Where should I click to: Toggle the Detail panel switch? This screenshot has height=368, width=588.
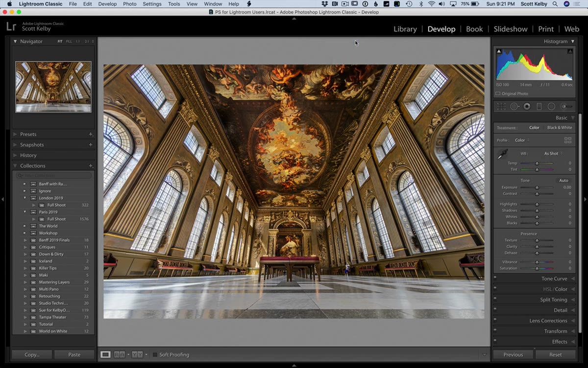[495, 310]
